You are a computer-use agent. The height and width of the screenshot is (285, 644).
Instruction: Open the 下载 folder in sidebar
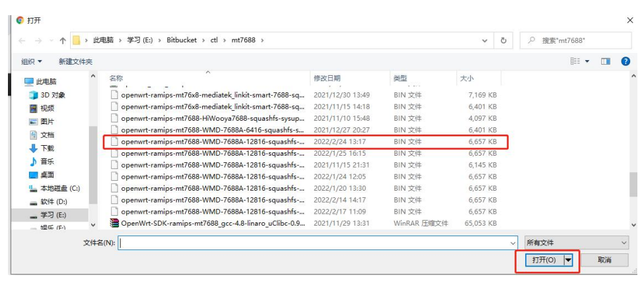47,148
